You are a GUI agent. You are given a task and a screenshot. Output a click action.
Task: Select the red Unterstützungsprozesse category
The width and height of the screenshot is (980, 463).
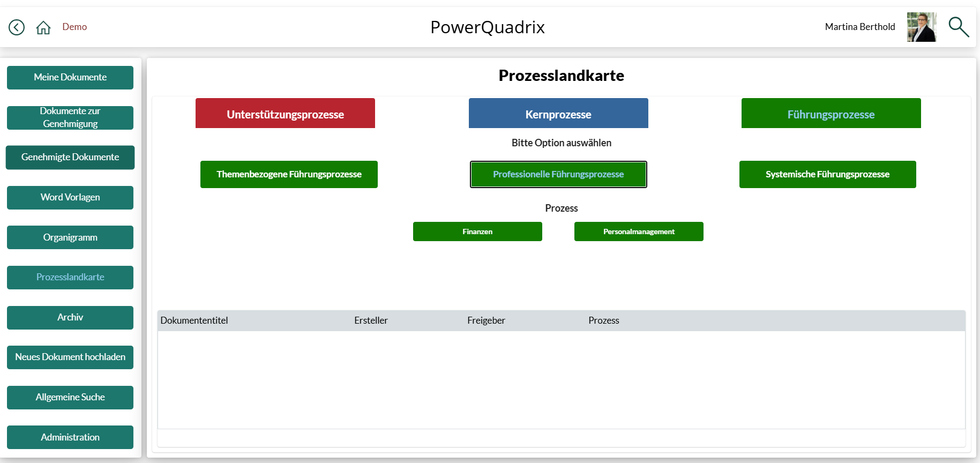pos(285,113)
